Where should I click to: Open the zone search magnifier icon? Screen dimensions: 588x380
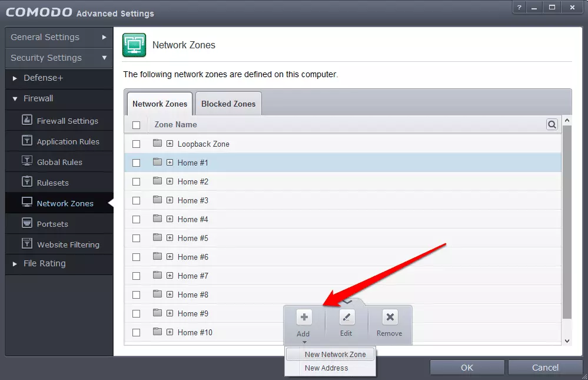click(x=552, y=124)
